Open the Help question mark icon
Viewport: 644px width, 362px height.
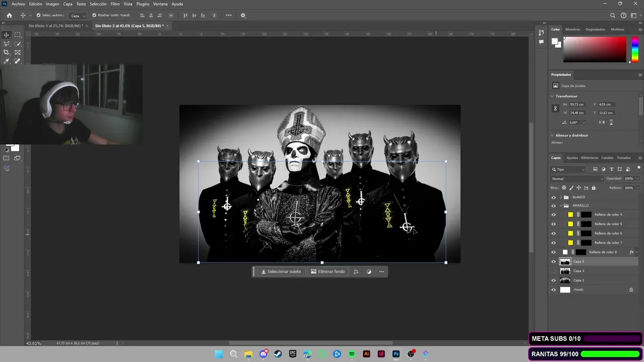623,16
